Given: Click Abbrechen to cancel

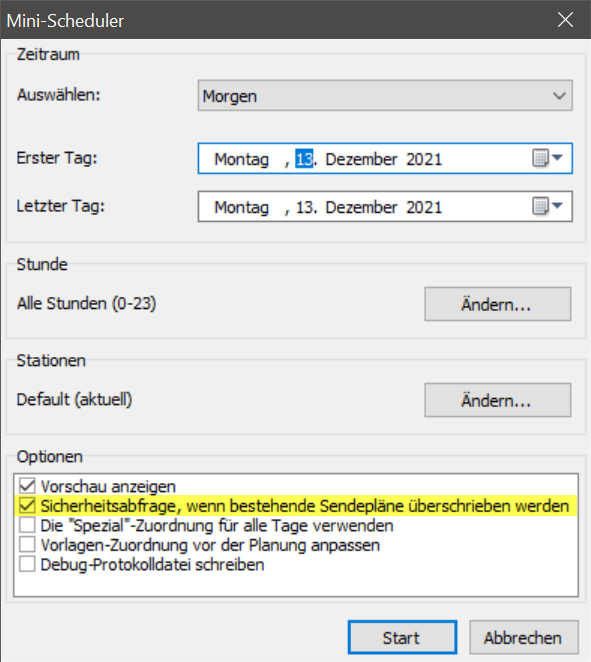Looking at the screenshot, I should click(x=523, y=638).
